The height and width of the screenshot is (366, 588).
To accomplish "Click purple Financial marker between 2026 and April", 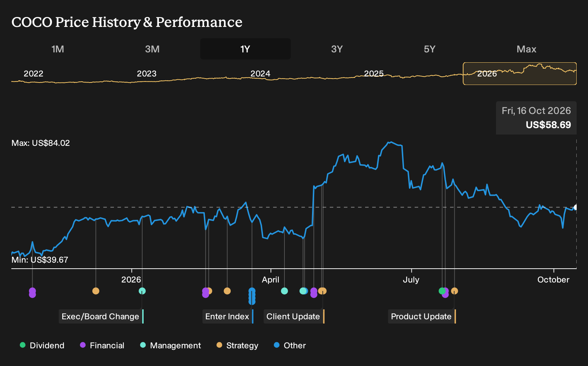I will point(205,293).
